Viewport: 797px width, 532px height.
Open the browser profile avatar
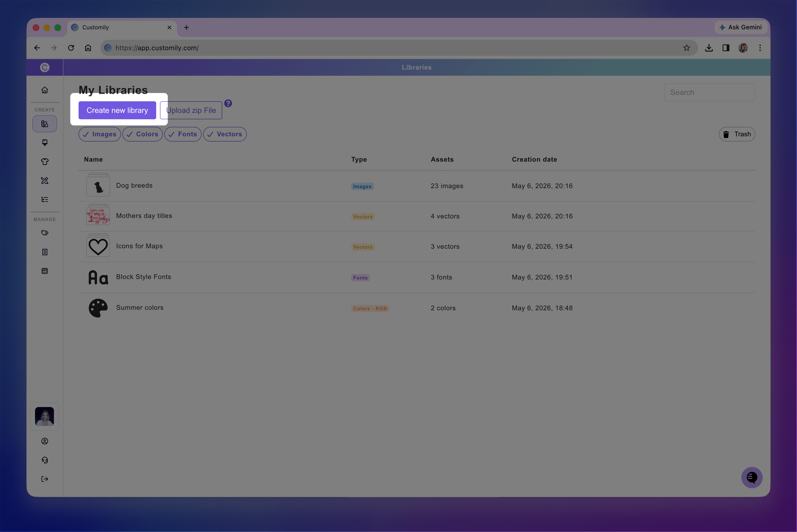point(743,48)
